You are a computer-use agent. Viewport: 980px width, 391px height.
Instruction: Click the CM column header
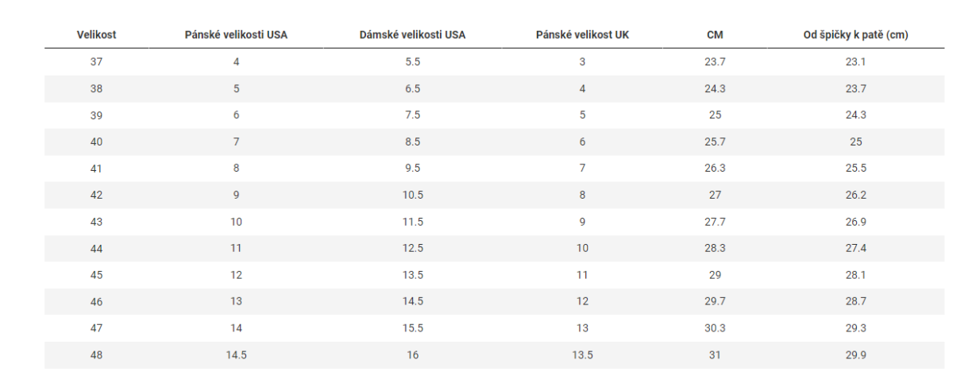point(715,35)
